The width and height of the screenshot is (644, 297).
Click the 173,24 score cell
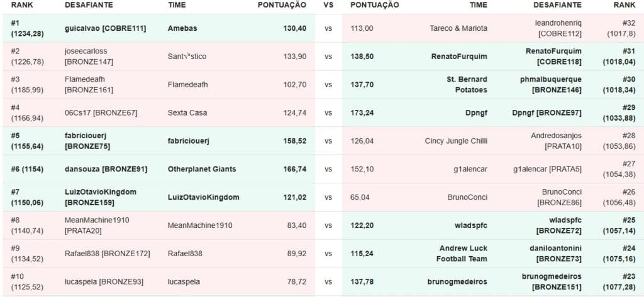pos(361,113)
